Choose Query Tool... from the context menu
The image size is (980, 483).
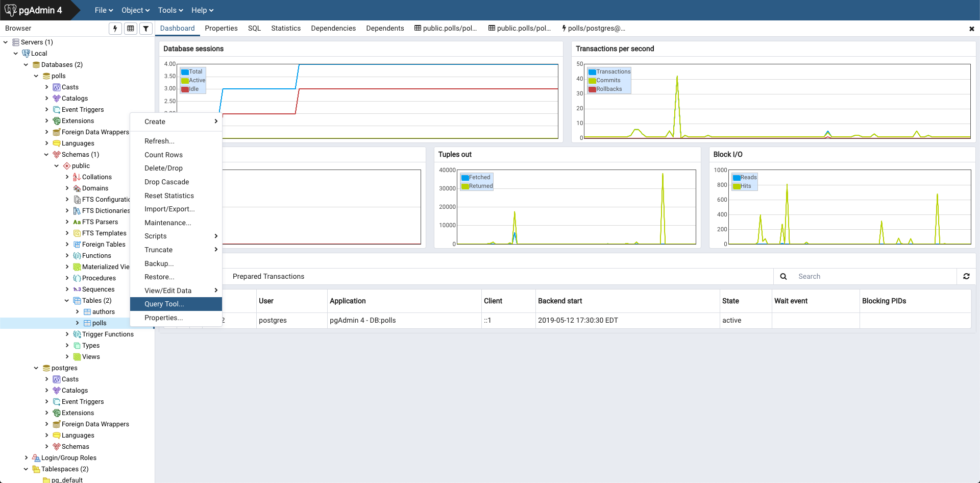(x=176, y=304)
